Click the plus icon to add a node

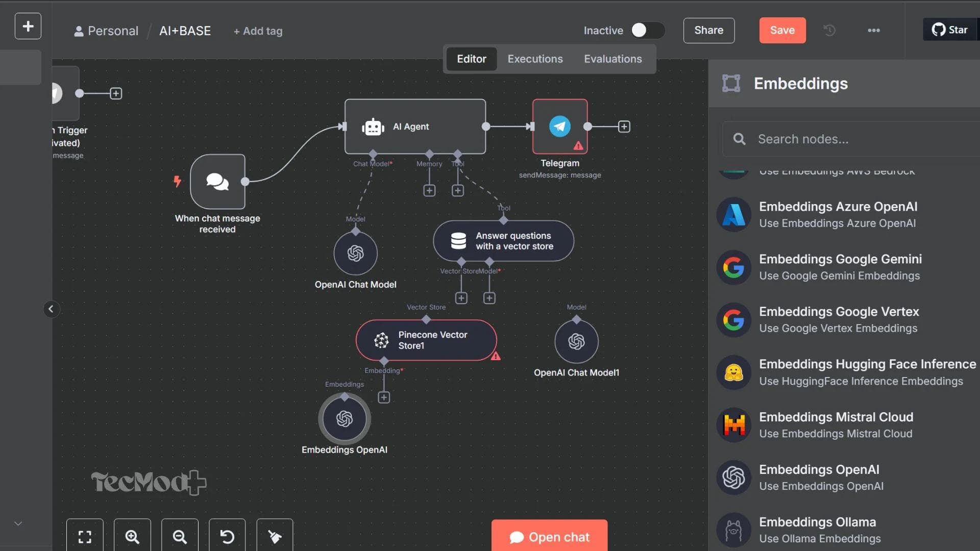pyautogui.click(x=28, y=26)
